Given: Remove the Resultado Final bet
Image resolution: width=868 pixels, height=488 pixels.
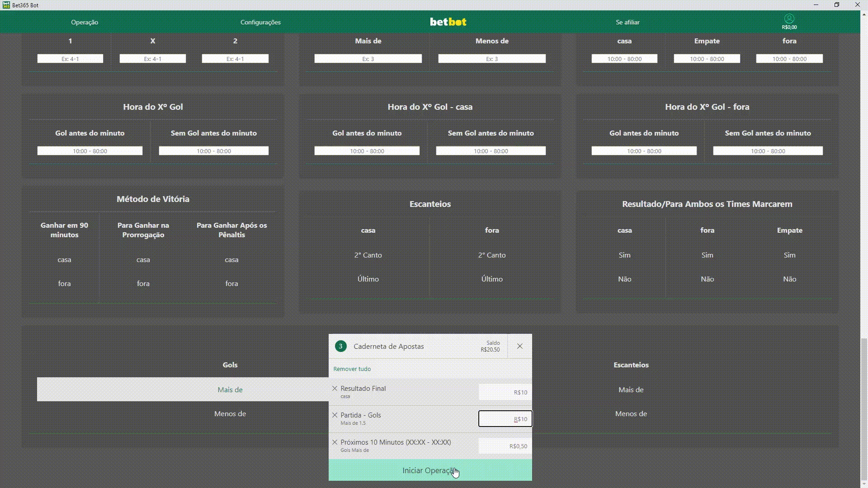Looking at the screenshot, I should [335, 389].
